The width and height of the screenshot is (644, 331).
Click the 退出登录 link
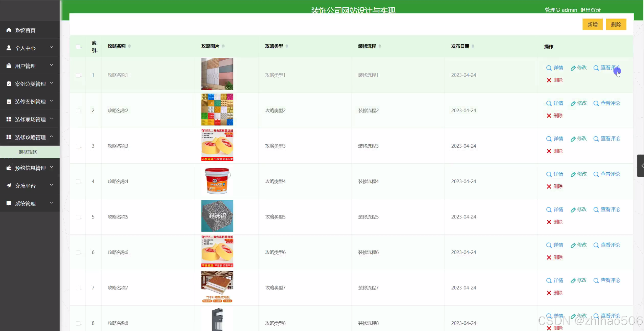[x=590, y=10]
